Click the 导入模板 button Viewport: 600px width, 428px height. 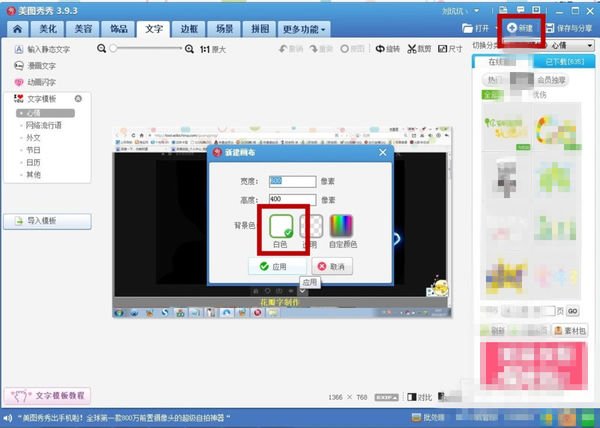click(47, 221)
